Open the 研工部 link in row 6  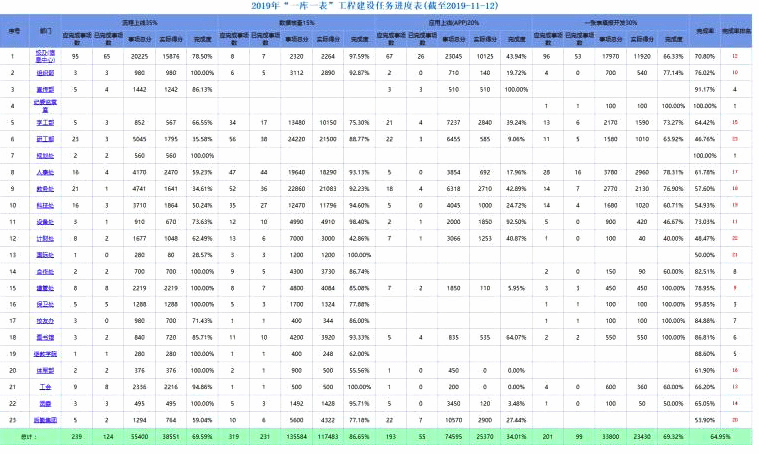(x=47, y=138)
